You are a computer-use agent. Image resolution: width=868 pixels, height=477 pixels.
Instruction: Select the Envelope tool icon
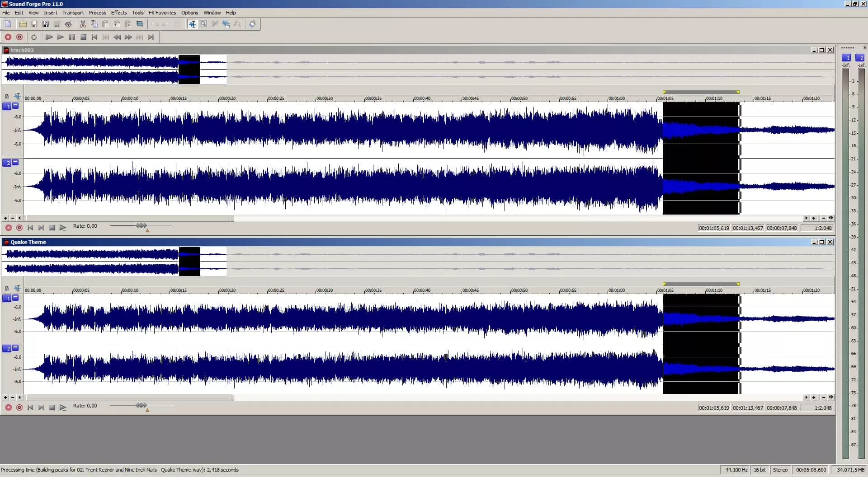(237, 24)
